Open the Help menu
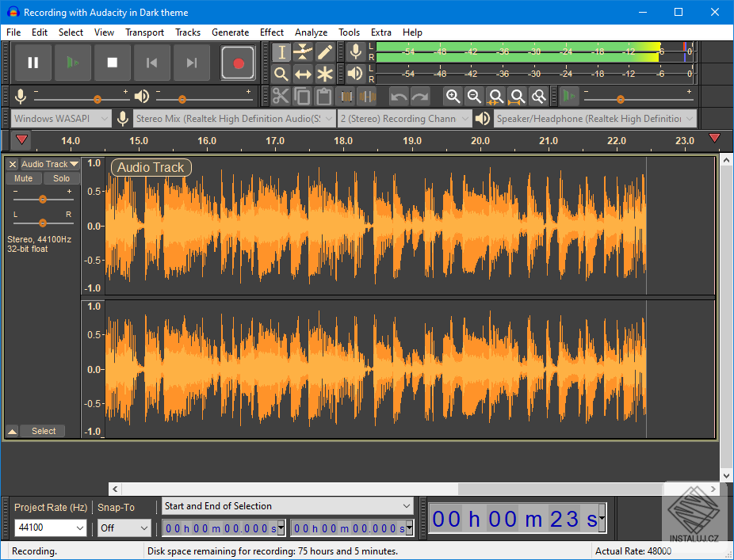This screenshot has width=734, height=560. pyautogui.click(x=412, y=32)
